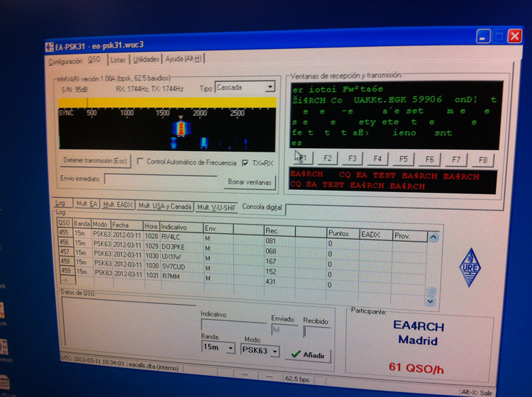Image resolution: width=532 pixels, height=397 pixels.
Task: Open the Ayuda (Alt-H) menu
Action: [183, 59]
